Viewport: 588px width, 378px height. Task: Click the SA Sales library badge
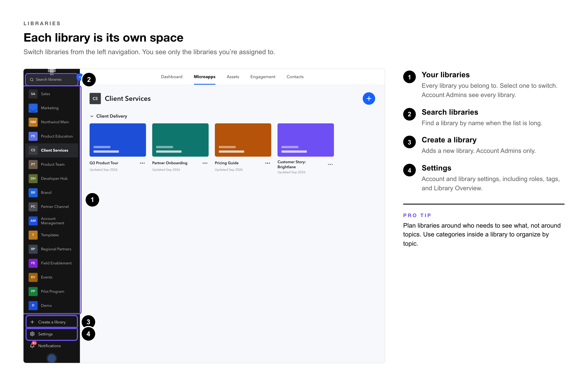click(x=33, y=94)
